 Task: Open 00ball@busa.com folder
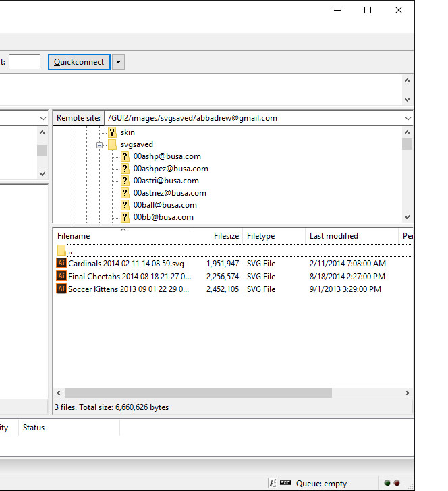[165, 205]
